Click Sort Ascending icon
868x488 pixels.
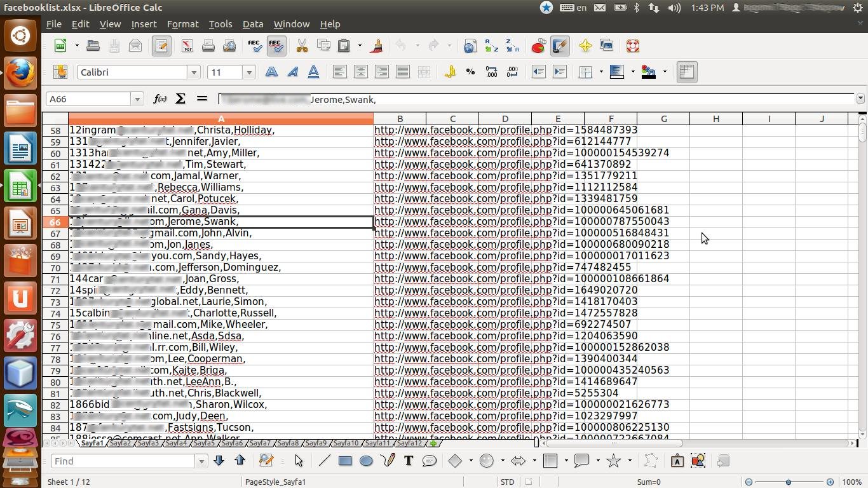tap(491, 46)
